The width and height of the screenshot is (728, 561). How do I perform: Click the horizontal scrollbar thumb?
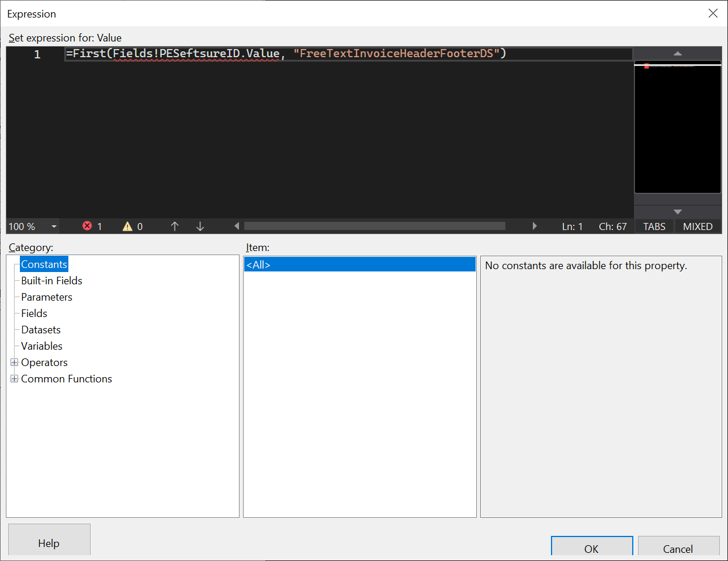point(375,226)
